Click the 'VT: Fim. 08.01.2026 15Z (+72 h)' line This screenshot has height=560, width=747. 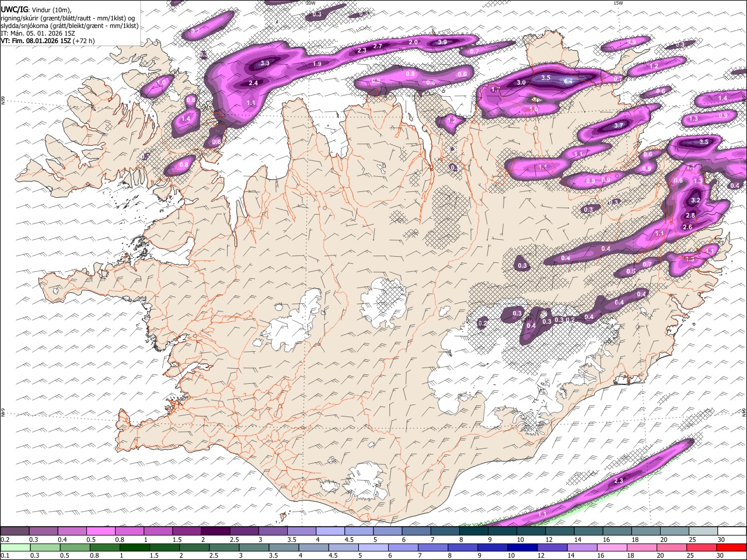[48, 41]
